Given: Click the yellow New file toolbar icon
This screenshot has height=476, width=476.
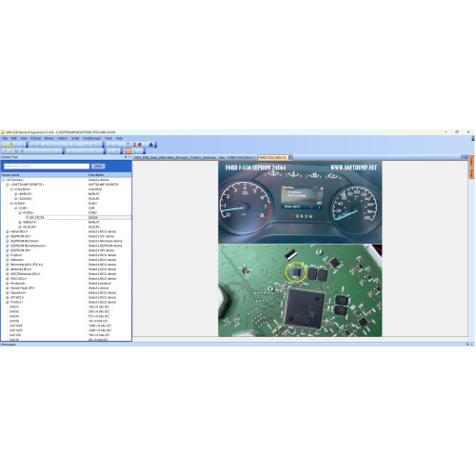Looking at the screenshot, I should pyautogui.click(x=5, y=145).
